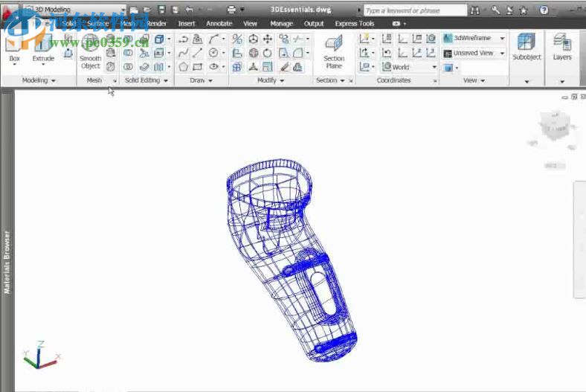Open Help with the question mark icon
The height and width of the screenshot is (392, 586).
[x=544, y=10]
